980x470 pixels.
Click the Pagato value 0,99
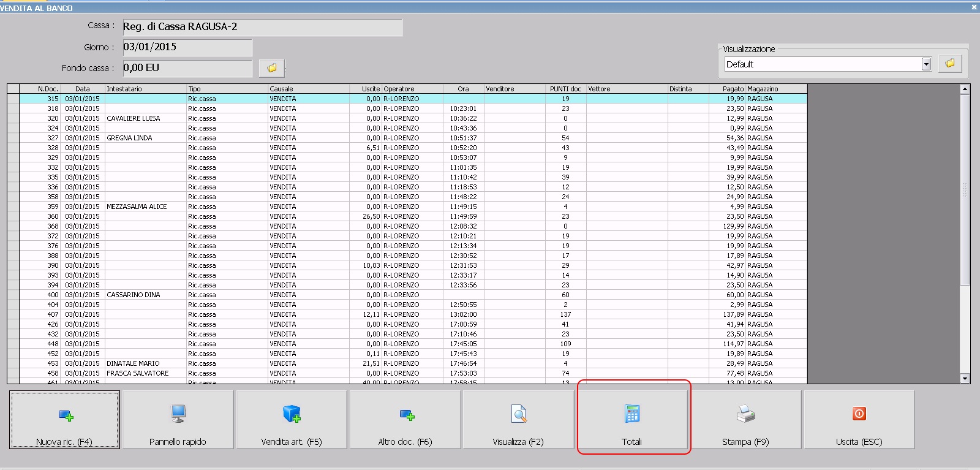pos(737,128)
